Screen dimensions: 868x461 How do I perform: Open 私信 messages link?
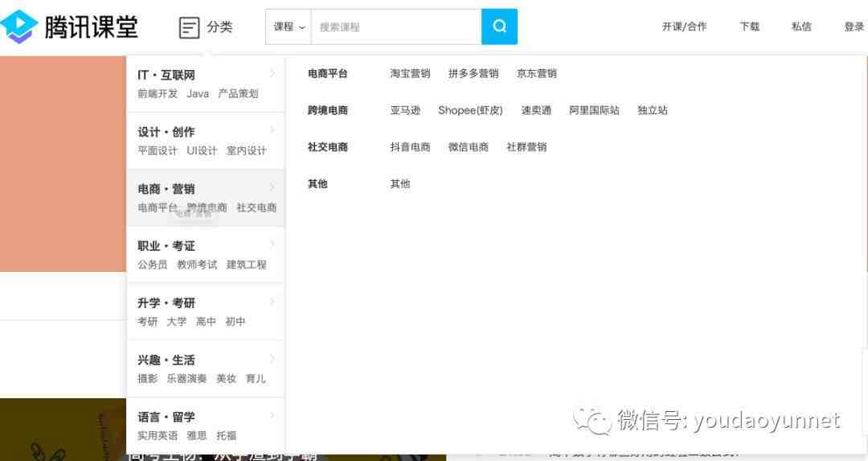tap(801, 27)
